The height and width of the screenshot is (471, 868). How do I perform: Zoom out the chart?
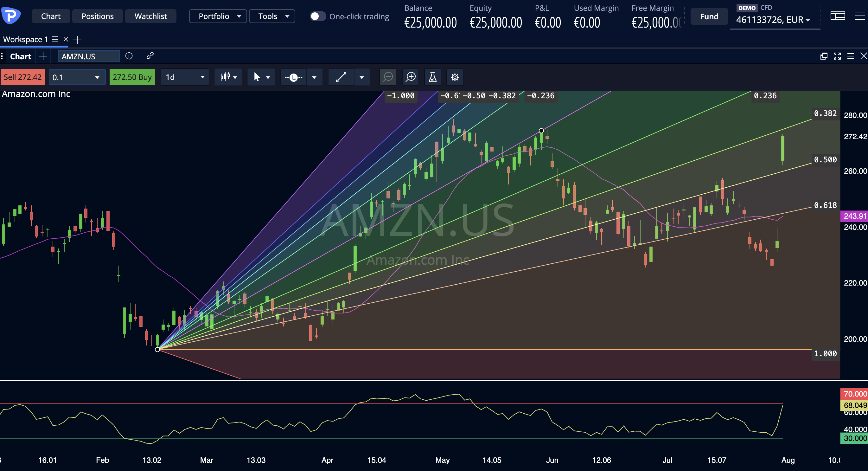pyautogui.click(x=387, y=77)
